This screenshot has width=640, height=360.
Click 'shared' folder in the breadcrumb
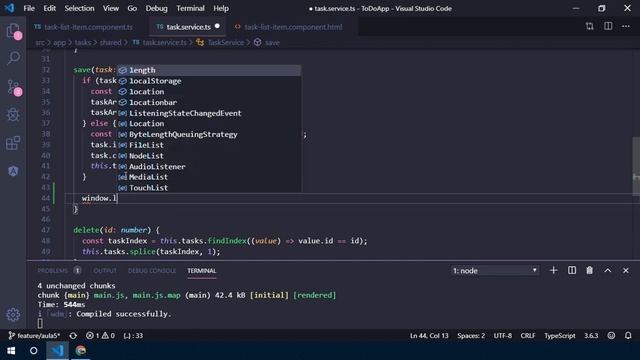pyautogui.click(x=111, y=42)
